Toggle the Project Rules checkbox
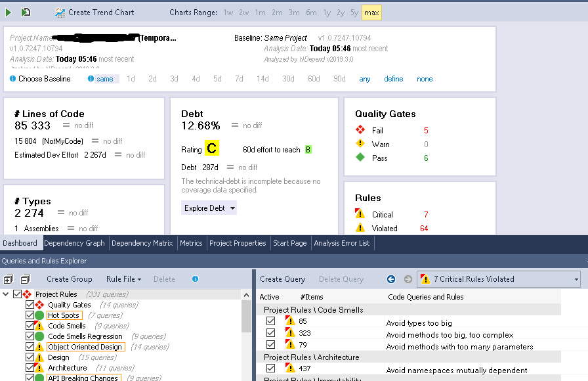 tap(17, 294)
